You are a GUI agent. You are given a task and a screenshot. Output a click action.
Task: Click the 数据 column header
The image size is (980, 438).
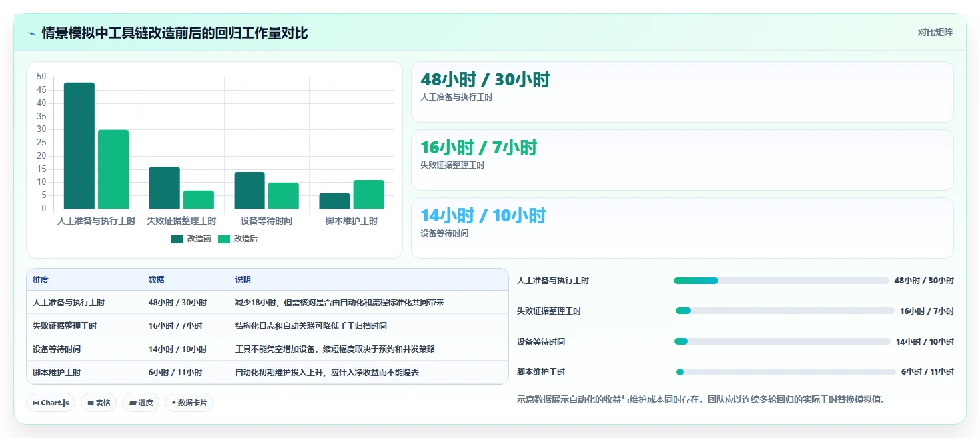tap(156, 280)
